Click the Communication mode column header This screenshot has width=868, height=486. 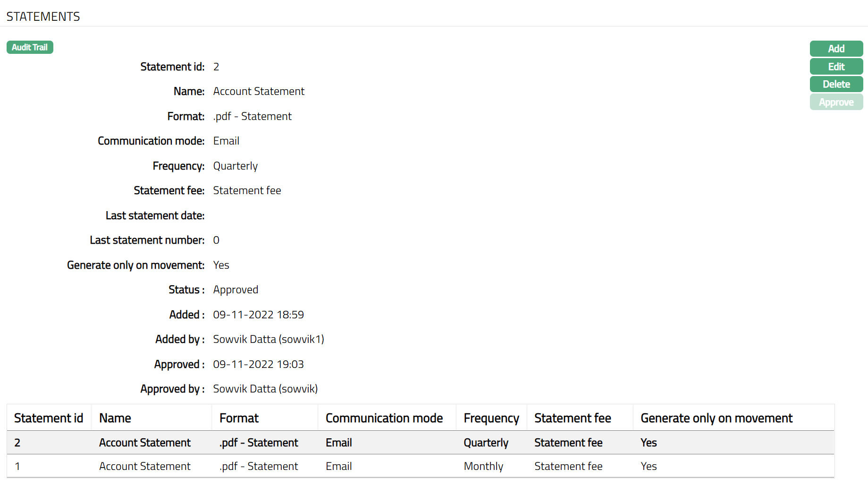click(384, 418)
